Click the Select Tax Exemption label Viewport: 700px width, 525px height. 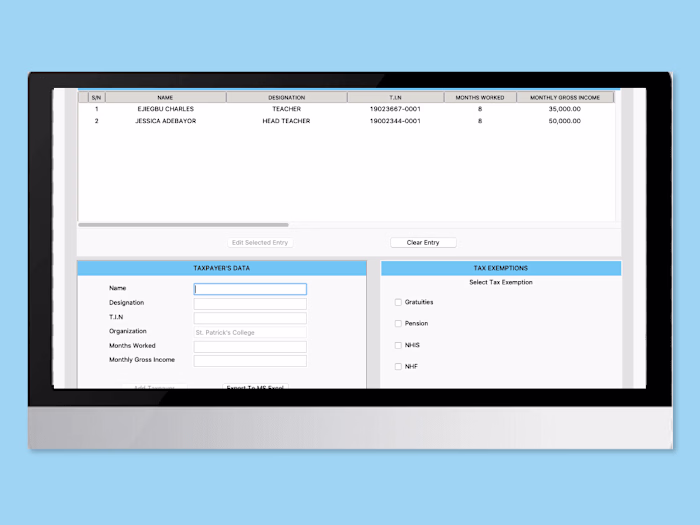click(501, 282)
